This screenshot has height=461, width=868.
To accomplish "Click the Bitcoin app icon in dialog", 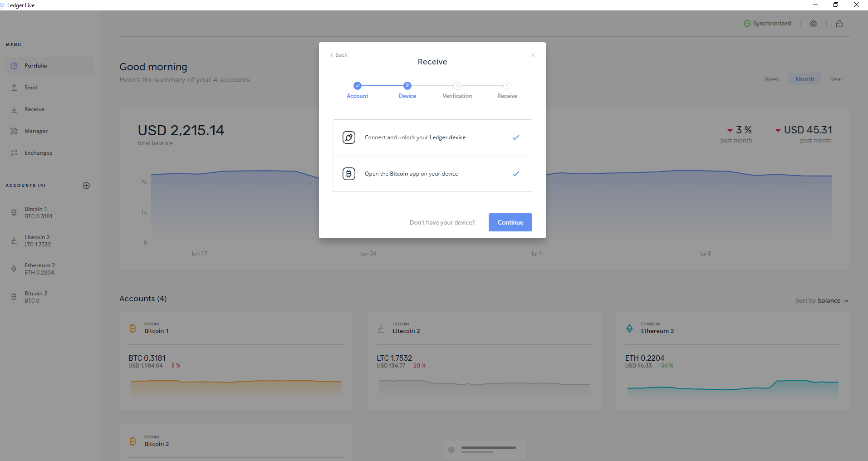I will pyautogui.click(x=349, y=174).
